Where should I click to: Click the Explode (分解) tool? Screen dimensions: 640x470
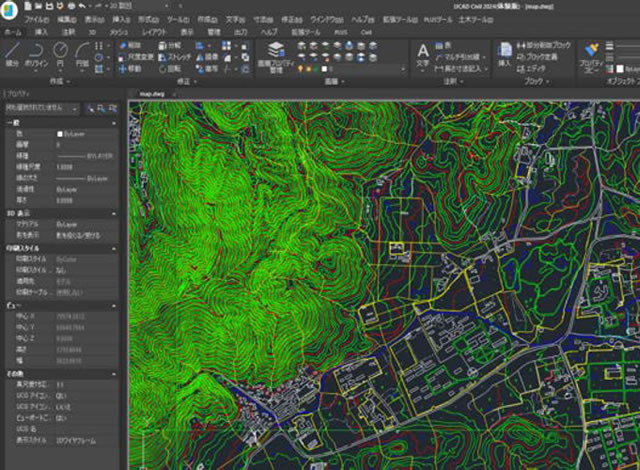click(x=169, y=45)
